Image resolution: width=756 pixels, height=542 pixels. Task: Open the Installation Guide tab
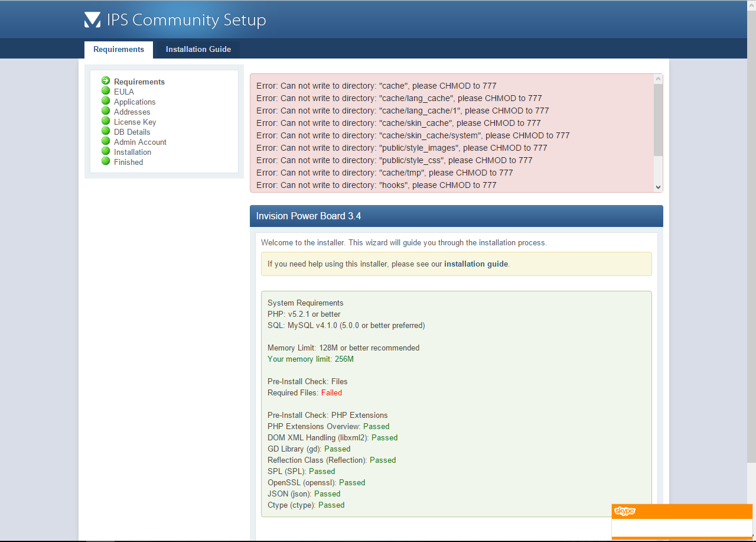pos(198,50)
